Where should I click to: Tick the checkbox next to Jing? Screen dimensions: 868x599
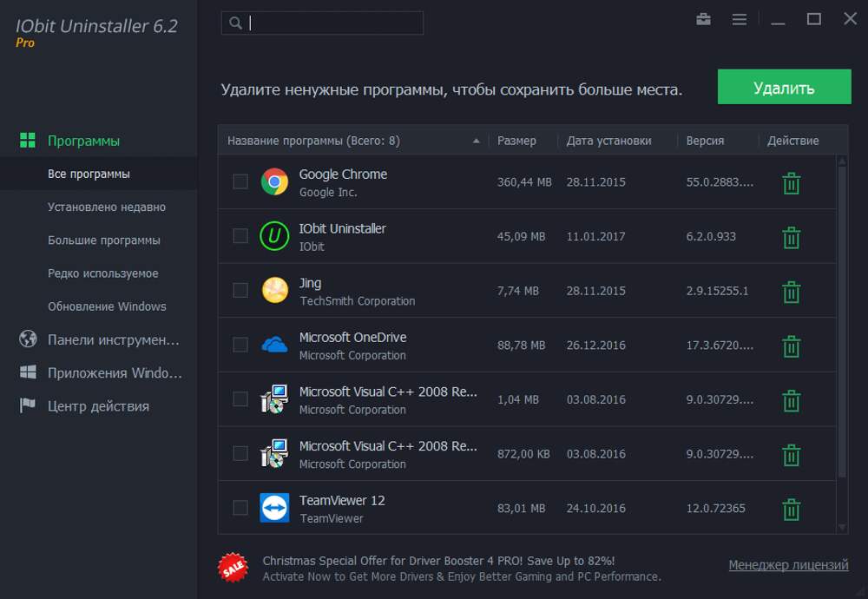tap(240, 290)
